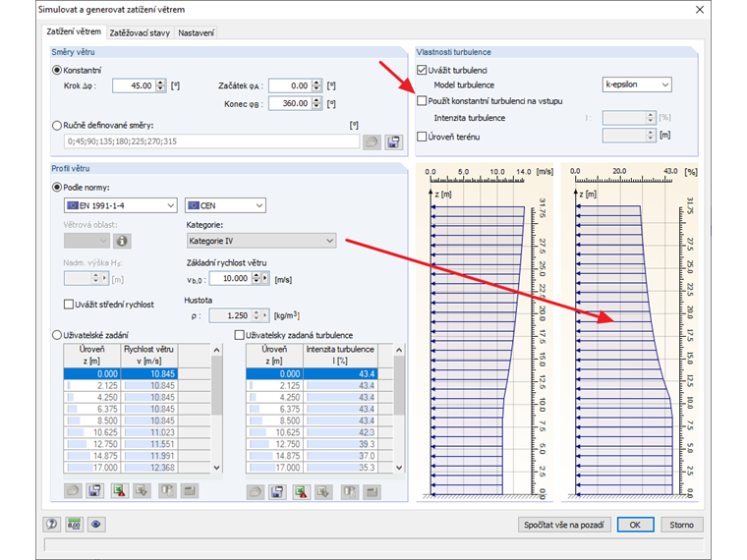Click the Konec φB spinner arrows
Viewport: 747px width, 560px height.
pyautogui.click(x=316, y=103)
